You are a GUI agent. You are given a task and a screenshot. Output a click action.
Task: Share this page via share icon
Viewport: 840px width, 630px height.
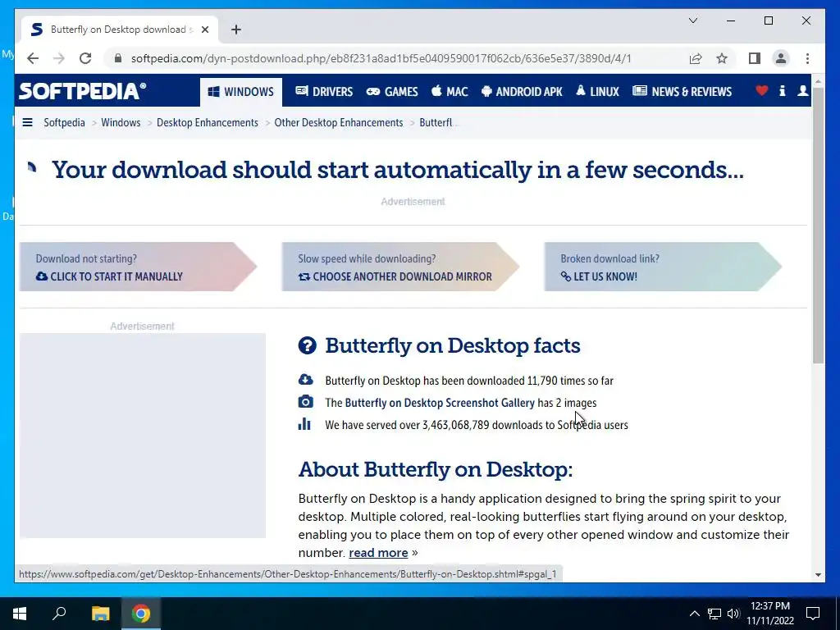coord(696,58)
